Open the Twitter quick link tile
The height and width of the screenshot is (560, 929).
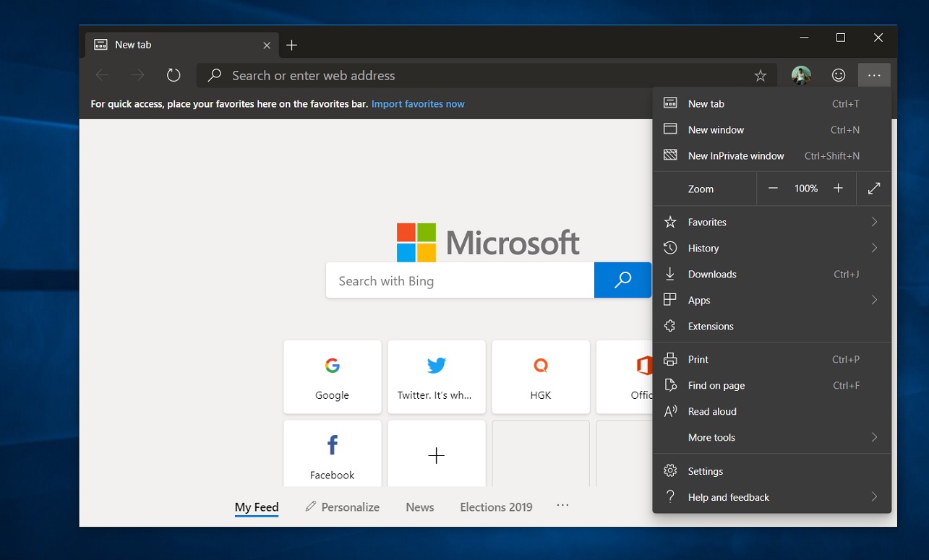[x=436, y=376]
